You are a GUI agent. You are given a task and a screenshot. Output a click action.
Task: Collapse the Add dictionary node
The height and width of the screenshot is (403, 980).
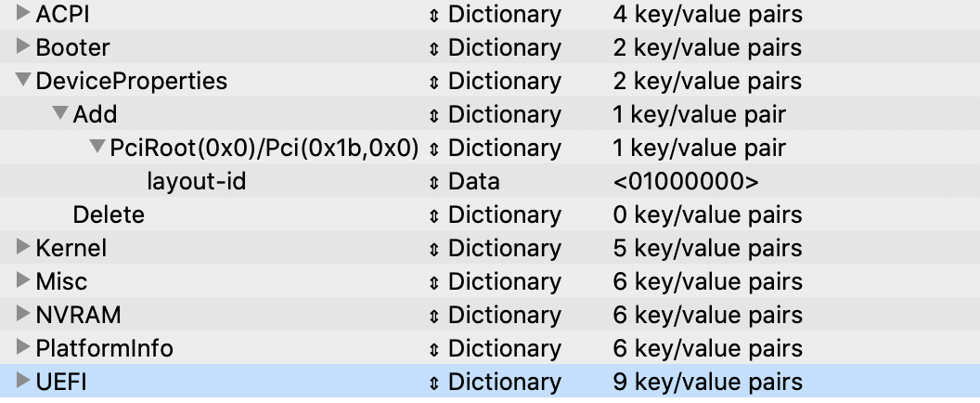pyautogui.click(x=60, y=113)
